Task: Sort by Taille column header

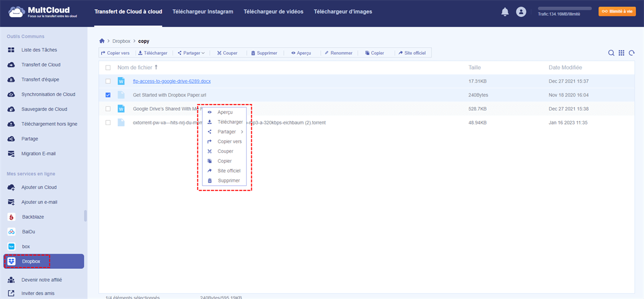Action: tap(474, 68)
